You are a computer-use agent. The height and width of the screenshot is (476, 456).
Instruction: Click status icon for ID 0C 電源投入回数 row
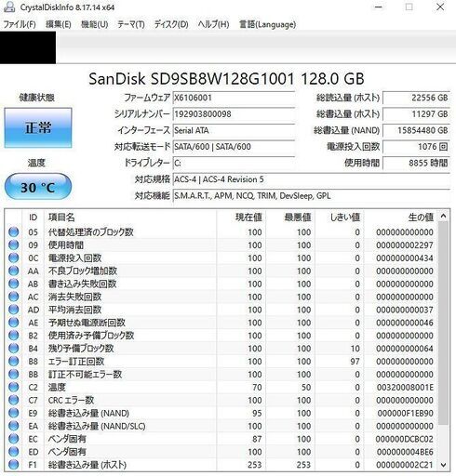pyautogui.click(x=13, y=258)
